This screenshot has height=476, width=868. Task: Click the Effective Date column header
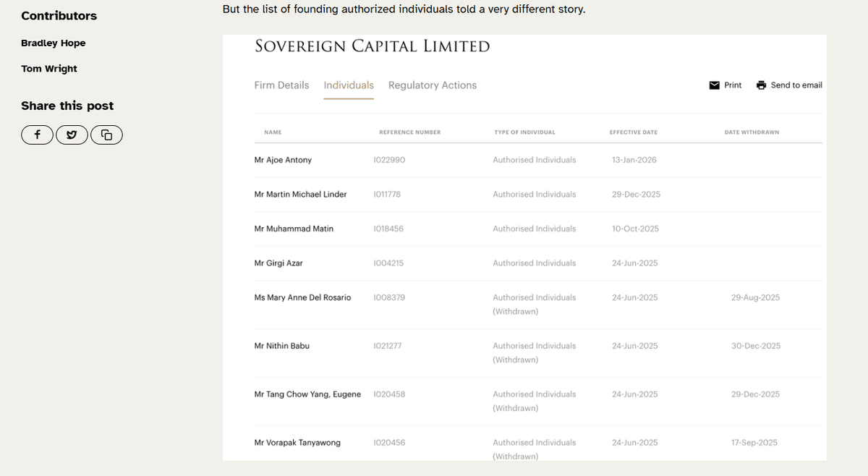click(634, 132)
